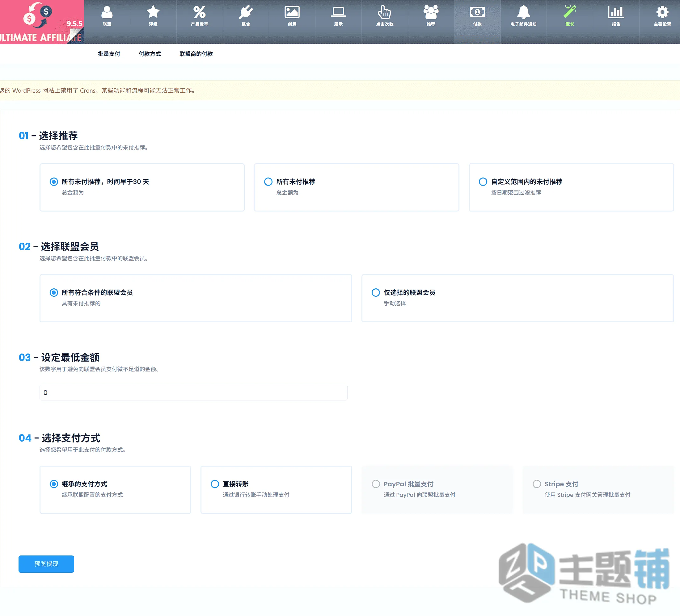This screenshot has width=680, height=616.
Task: Select Stripe 支付 radio option
Action: point(537,484)
